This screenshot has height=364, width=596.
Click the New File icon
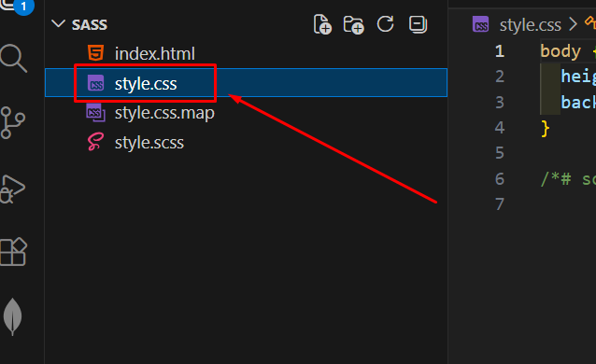point(322,24)
